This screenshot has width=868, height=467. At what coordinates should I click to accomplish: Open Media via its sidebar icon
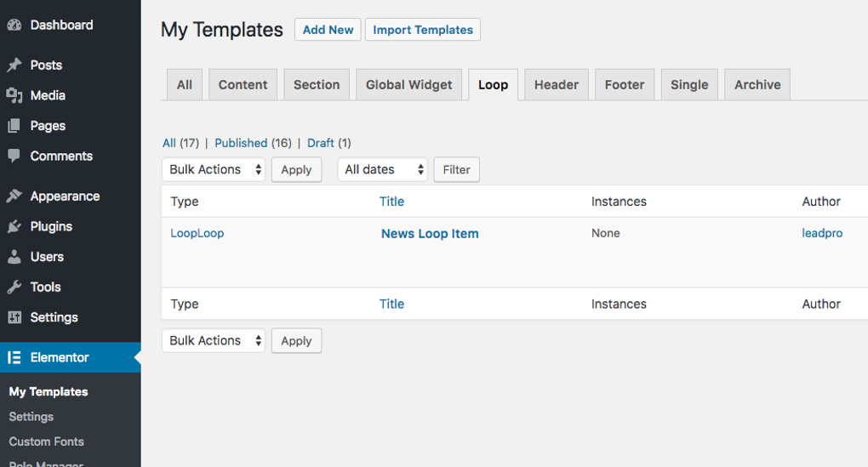pos(14,95)
